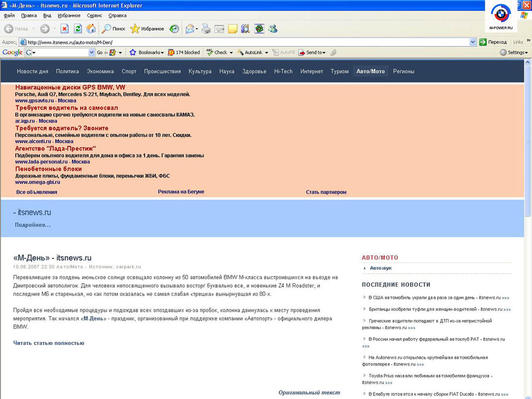Click the www.omega-gbi.ru link
Image resolution: width=532 pixels, height=399 pixels.
pos(38,182)
